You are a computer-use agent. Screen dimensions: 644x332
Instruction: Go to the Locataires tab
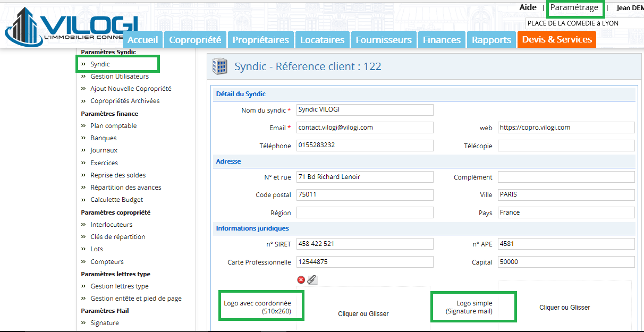tap(323, 39)
